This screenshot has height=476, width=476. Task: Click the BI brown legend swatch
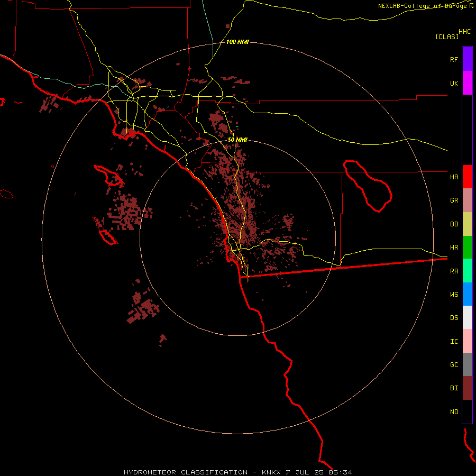pos(467,388)
